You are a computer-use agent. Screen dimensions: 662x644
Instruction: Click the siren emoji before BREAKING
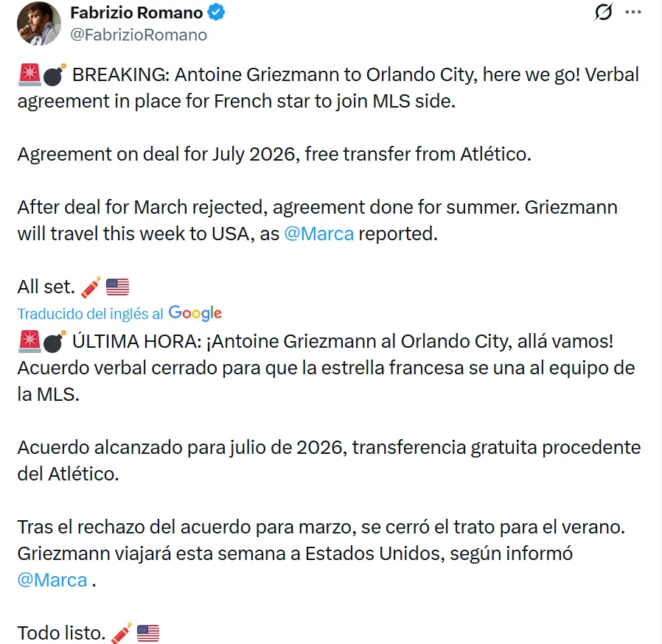click(x=29, y=75)
